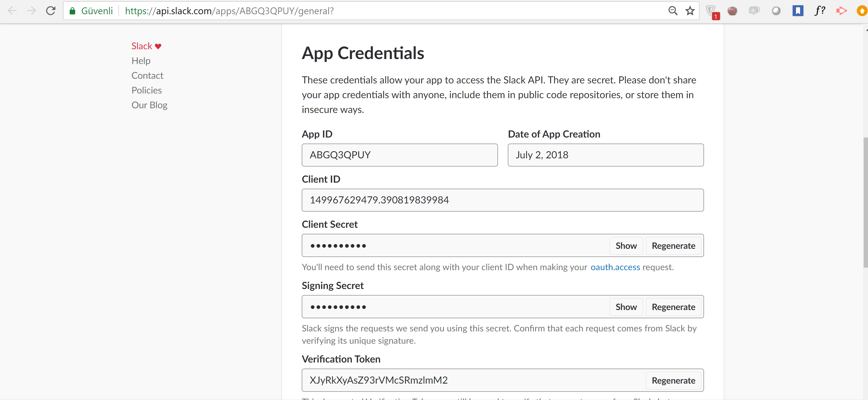Click the Verification Token label

tap(341, 359)
